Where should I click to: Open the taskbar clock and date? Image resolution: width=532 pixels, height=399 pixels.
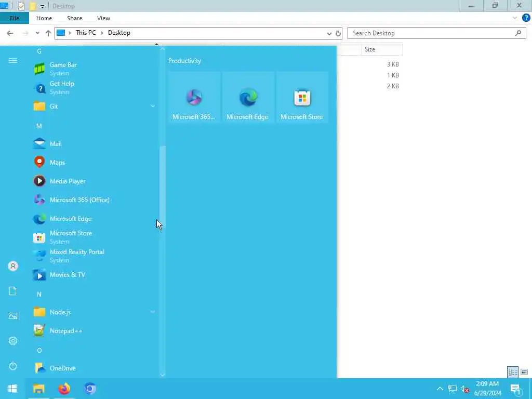point(487,389)
